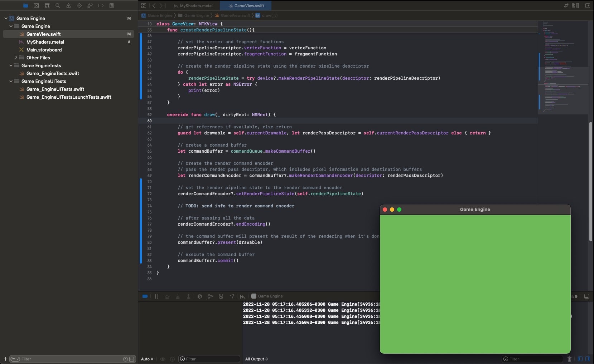Add a new editor pane
The image size is (594, 364).
point(588,6)
